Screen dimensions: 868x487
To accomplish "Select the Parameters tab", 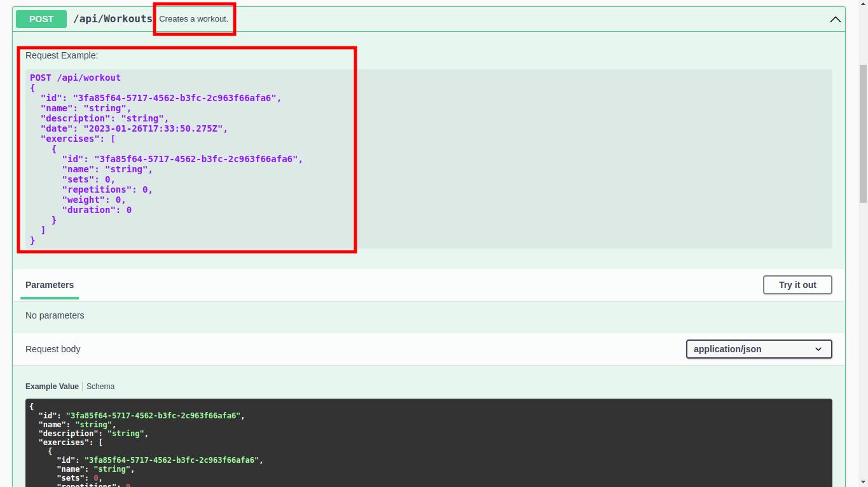I will [x=50, y=285].
